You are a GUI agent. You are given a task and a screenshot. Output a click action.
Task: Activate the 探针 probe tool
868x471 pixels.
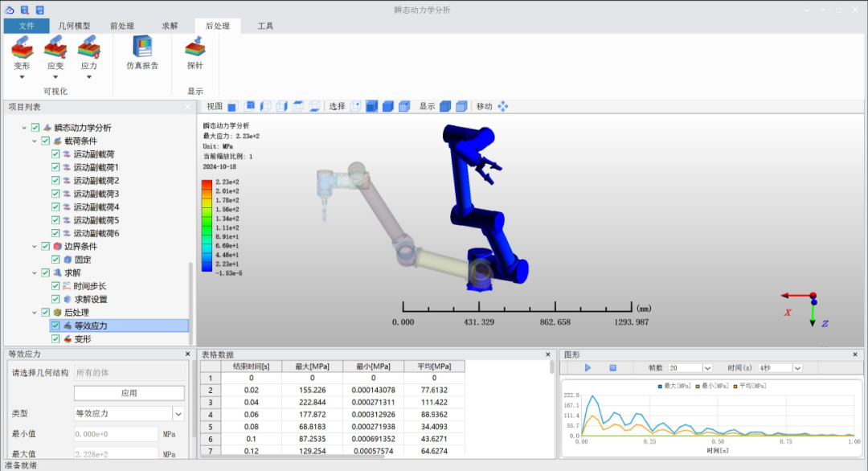click(194, 54)
